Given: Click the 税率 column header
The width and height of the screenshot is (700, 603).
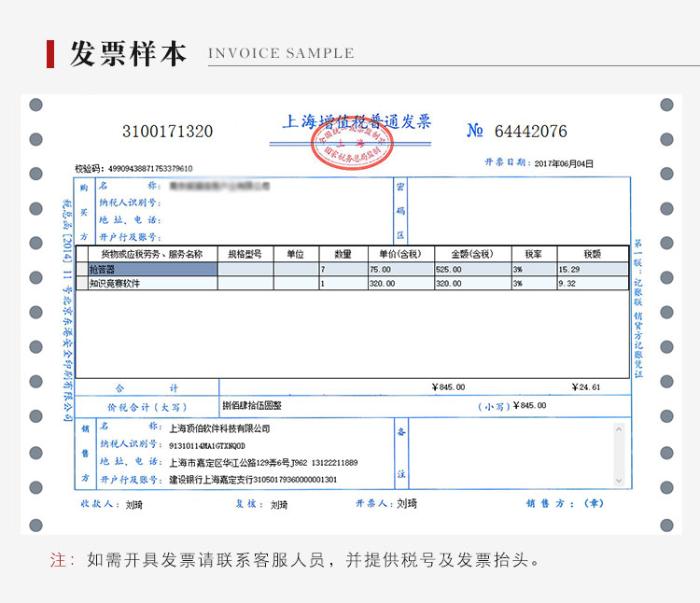Looking at the screenshot, I should pos(533,254).
